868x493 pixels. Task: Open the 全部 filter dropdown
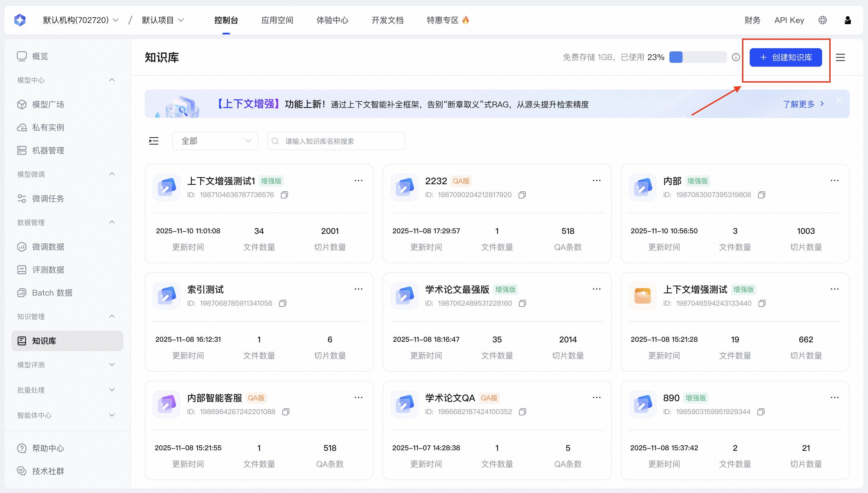pos(215,141)
